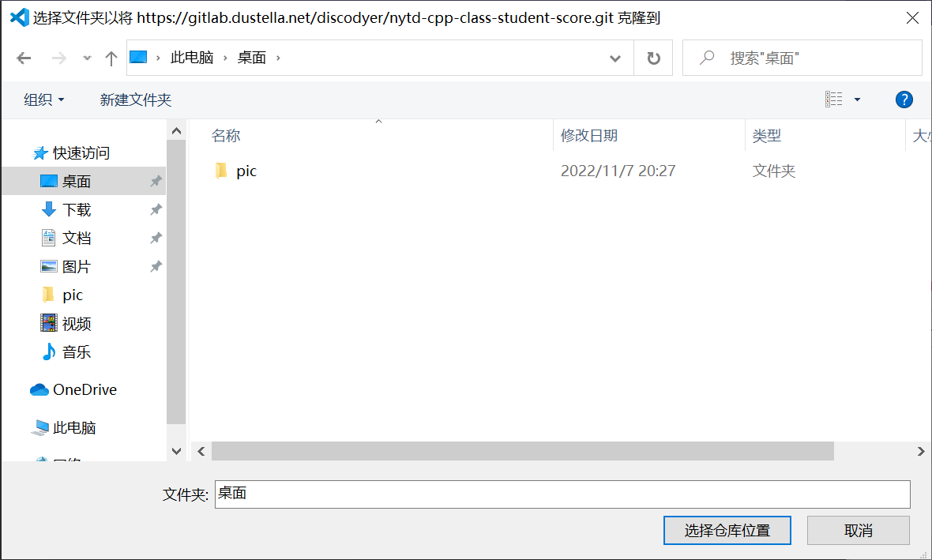This screenshot has width=932, height=560.
Task: Refresh the current folder view
Action: tap(653, 58)
